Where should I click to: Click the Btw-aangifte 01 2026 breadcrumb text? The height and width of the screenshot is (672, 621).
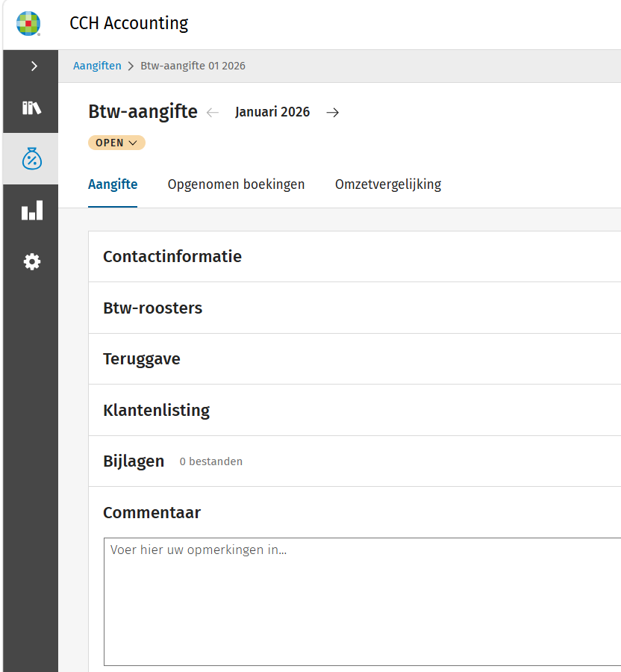click(x=193, y=66)
